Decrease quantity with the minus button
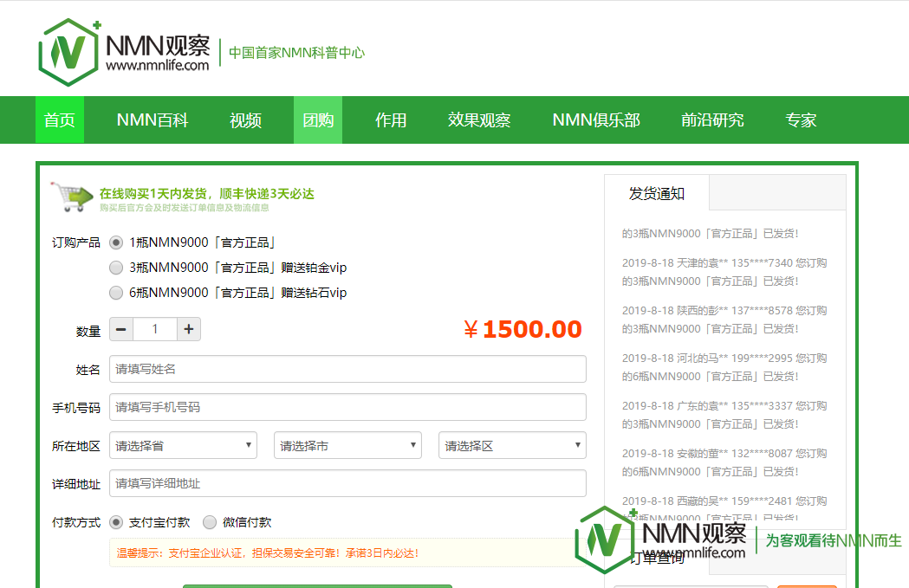This screenshot has height=588, width=909. (x=121, y=329)
